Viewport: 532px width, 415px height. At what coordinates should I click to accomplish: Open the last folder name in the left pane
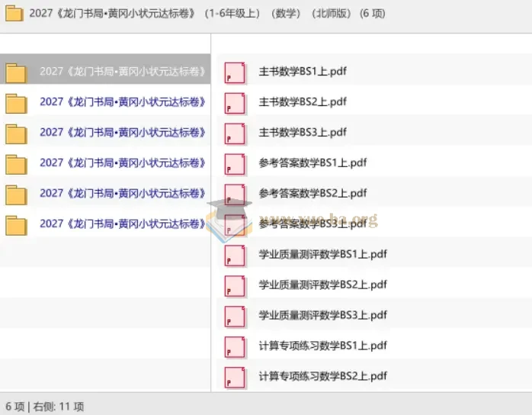coord(123,224)
